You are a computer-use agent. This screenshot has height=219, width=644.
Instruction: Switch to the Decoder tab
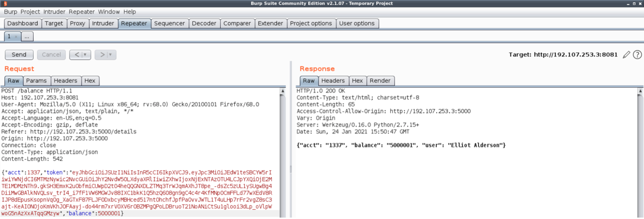pyautogui.click(x=204, y=23)
